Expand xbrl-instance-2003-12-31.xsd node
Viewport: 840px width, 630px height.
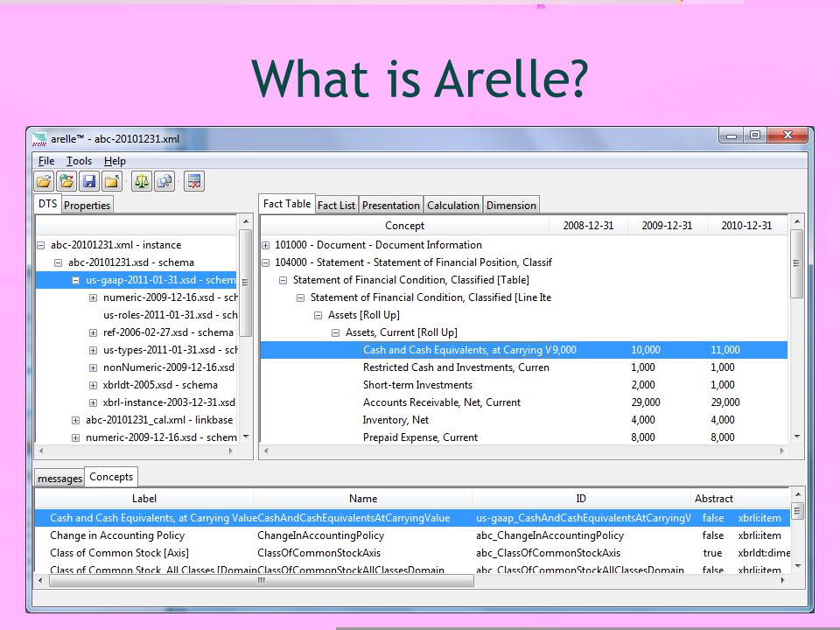click(94, 402)
